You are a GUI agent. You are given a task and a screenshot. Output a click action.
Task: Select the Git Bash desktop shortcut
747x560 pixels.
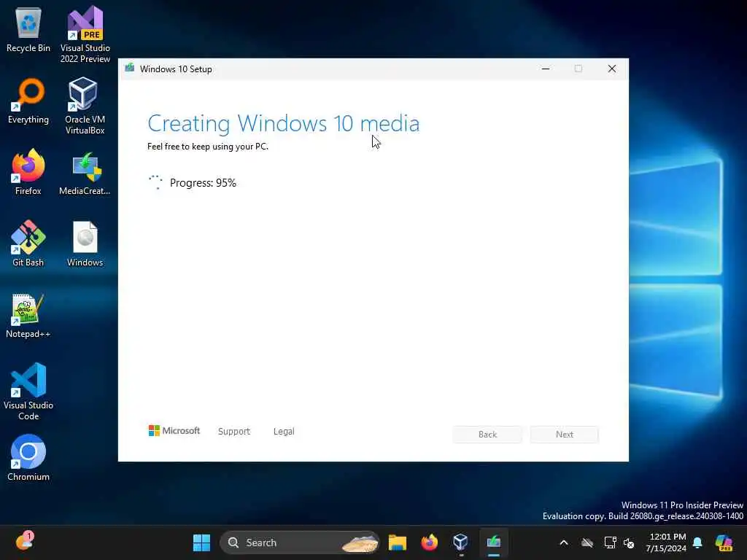pyautogui.click(x=28, y=244)
